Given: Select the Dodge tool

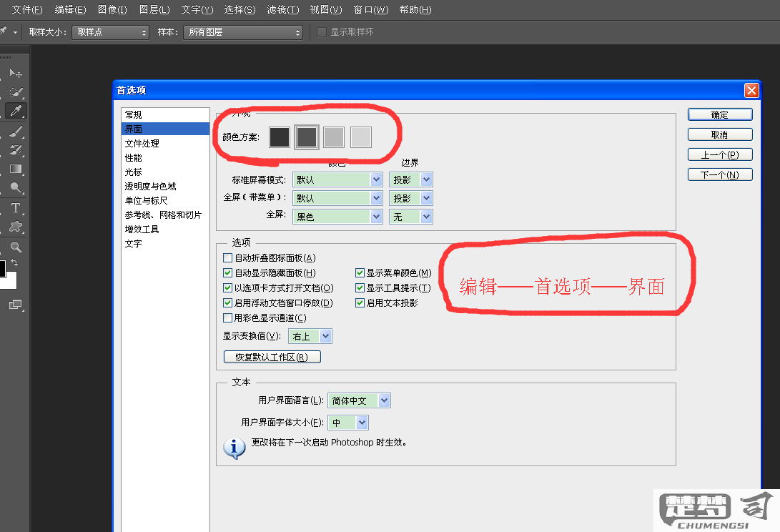Looking at the screenshot, I should coord(16,187).
